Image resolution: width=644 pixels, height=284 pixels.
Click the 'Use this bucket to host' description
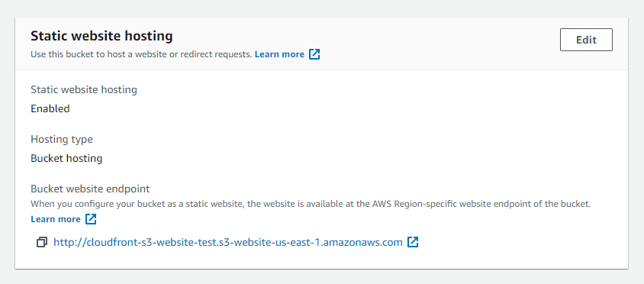tap(141, 54)
